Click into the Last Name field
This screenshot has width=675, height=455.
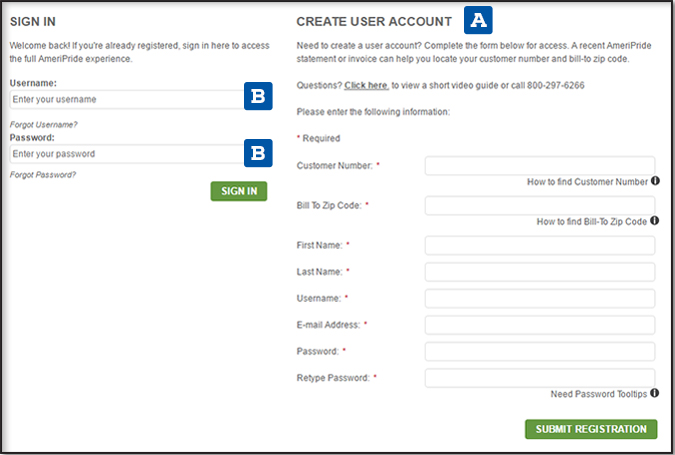pyautogui.click(x=539, y=272)
